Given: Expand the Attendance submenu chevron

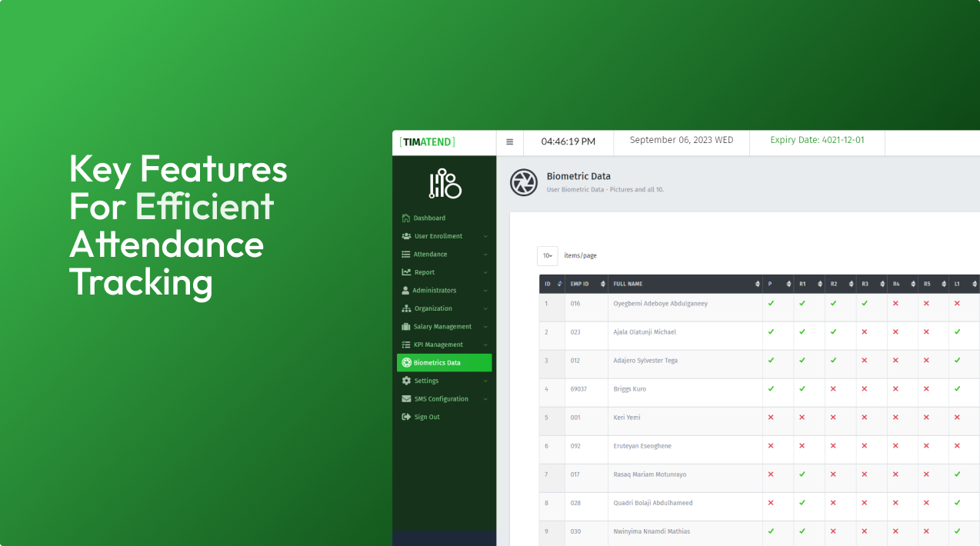Looking at the screenshot, I should 485,255.
